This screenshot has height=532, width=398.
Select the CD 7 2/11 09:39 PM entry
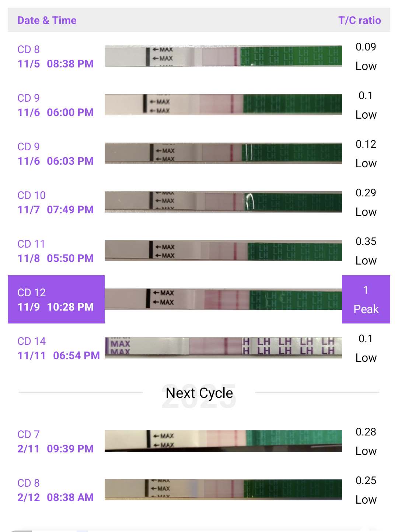tap(55, 441)
